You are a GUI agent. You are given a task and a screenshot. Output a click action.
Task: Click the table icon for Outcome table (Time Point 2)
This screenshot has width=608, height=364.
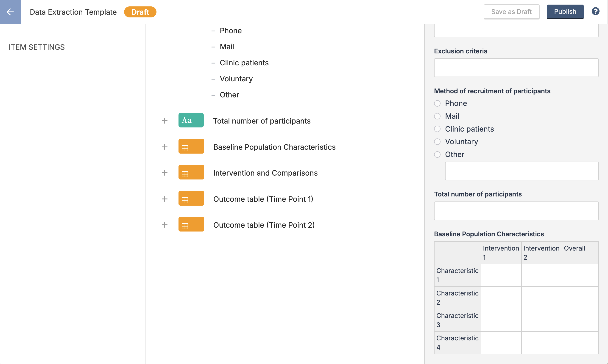coord(191,224)
